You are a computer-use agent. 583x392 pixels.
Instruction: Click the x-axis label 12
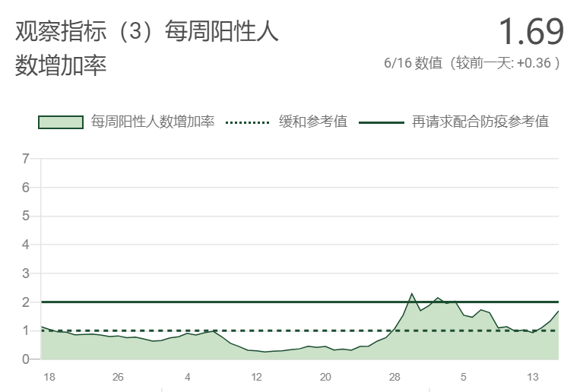click(256, 377)
